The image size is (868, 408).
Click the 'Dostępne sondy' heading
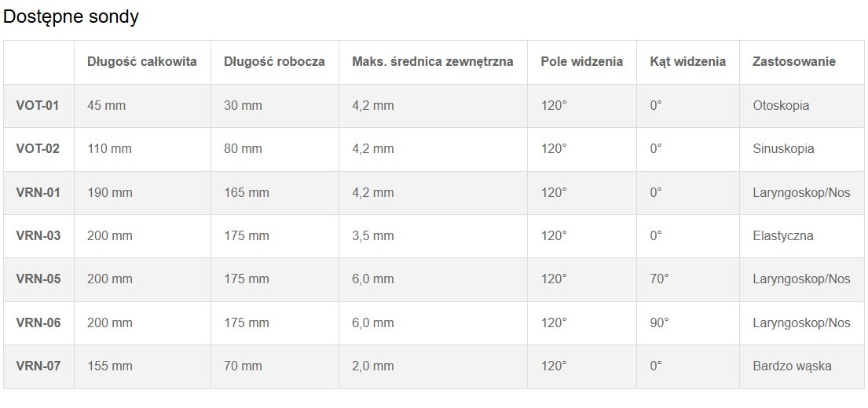click(x=71, y=16)
